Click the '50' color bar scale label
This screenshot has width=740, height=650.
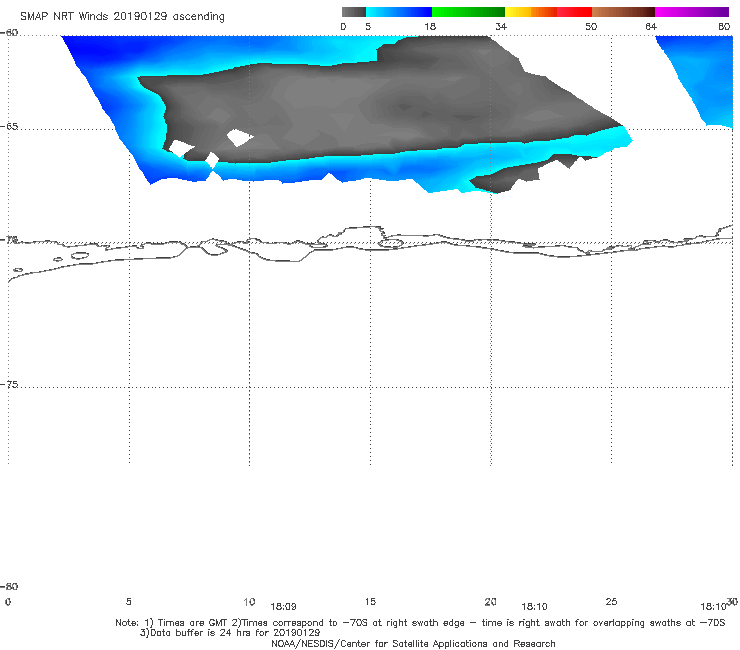click(591, 27)
